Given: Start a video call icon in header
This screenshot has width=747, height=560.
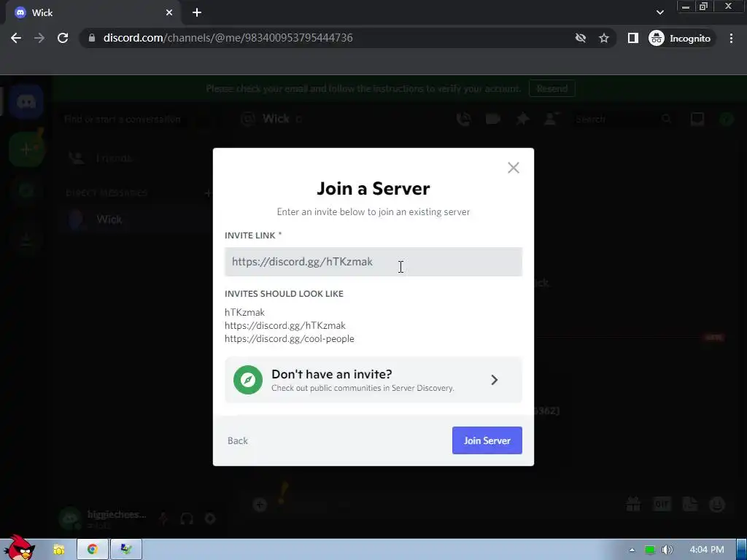Looking at the screenshot, I should click(493, 119).
